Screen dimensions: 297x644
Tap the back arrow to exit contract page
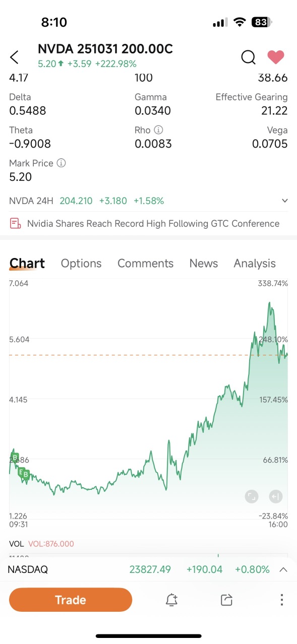15,57
